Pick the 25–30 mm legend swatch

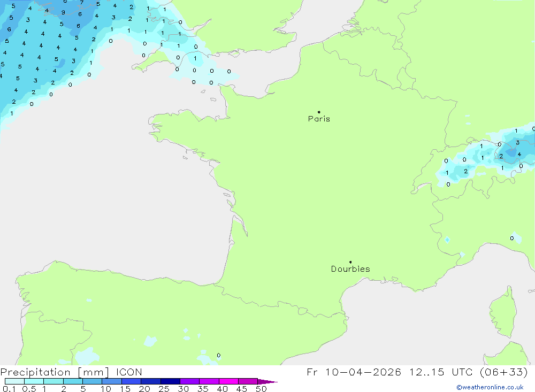[x=170, y=381]
